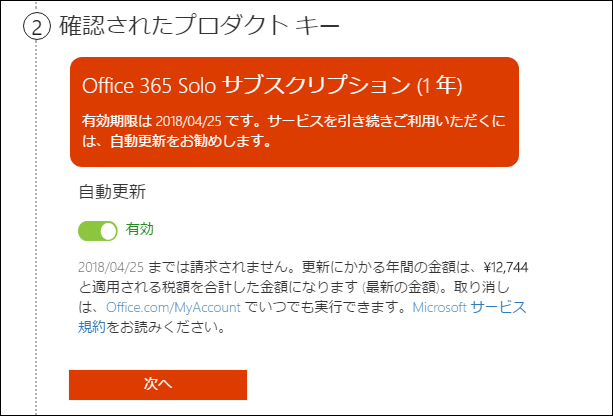613x416 pixels.
Task: Click the dotted vertical step progress line
Action: point(36,227)
